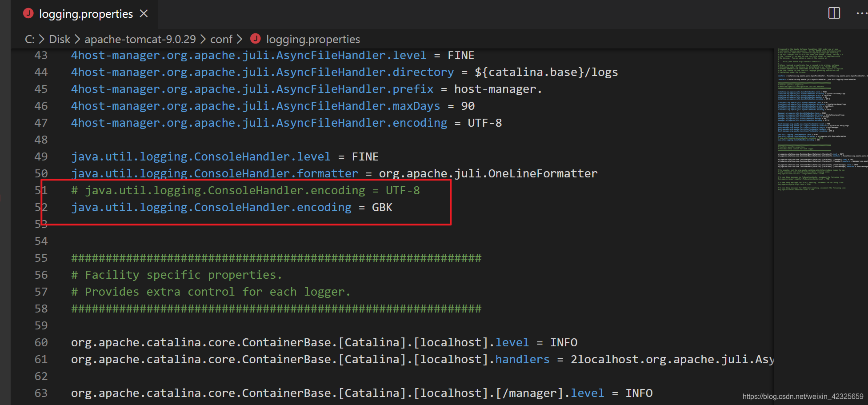Image resolution: width=868 pixels, height=405 pixels.
Task: Click the GBK encoding value
Action: coord(382,208)
